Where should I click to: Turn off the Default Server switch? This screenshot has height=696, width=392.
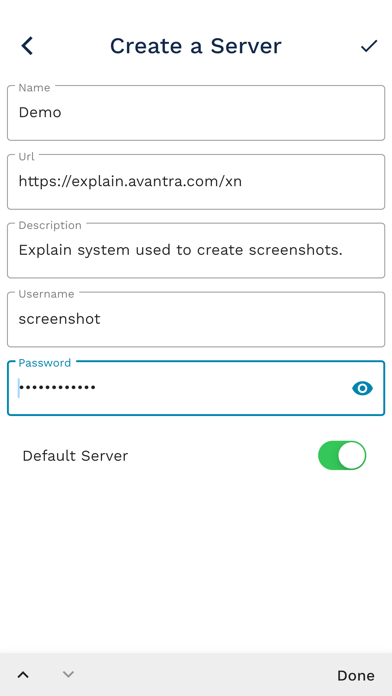(x=342, y=455)
